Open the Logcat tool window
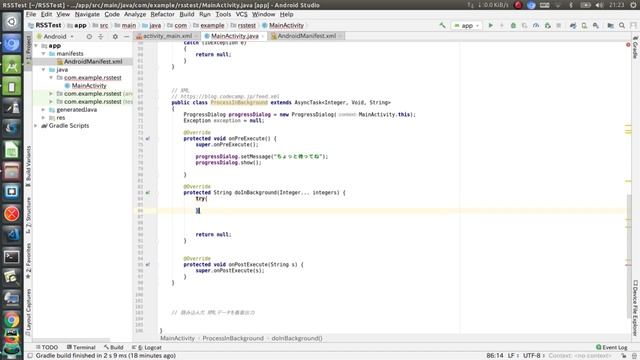 click(147, 347)
